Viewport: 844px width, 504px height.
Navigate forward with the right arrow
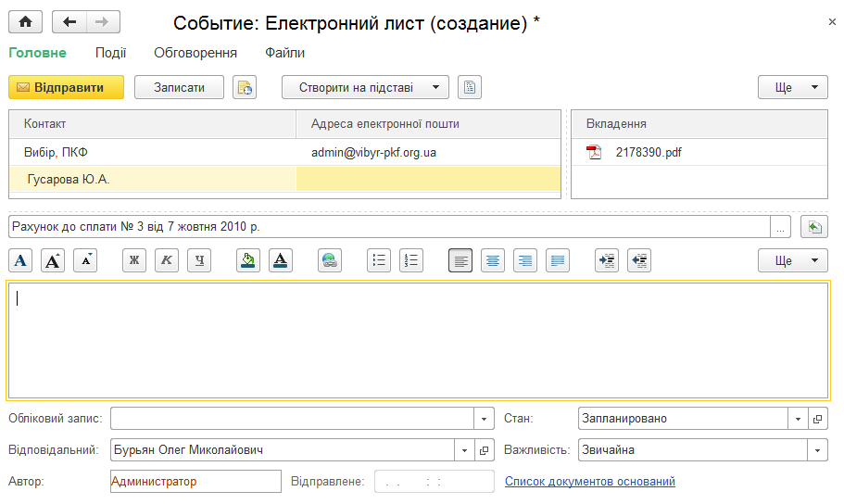(102, 22)
